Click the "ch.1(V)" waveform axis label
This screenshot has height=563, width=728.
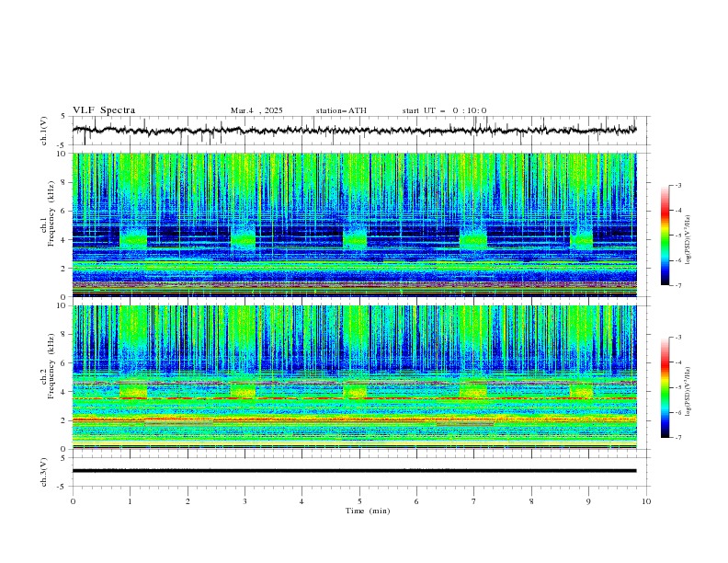pos(44,131)
